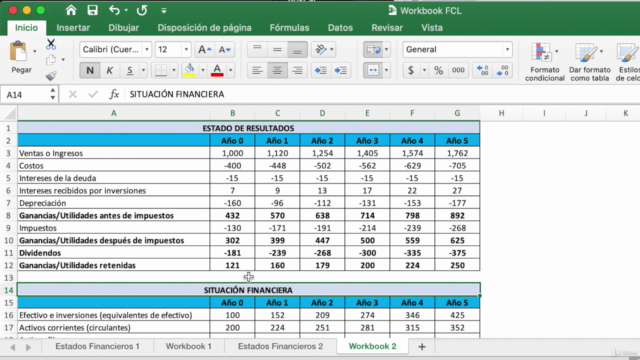Click merge and center cells button
Screen dimensions: 640x360
coord(373,70)
